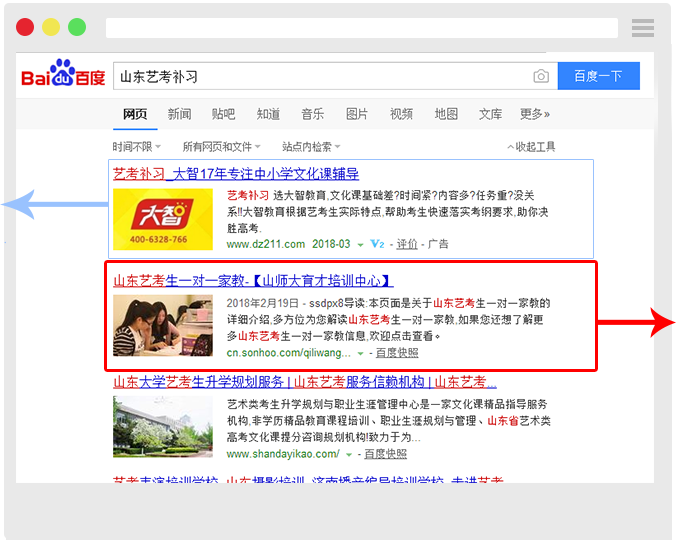Open the 艺考补习_大智17年 result title
Screen dimensions: 676x540
coord(236,174)
